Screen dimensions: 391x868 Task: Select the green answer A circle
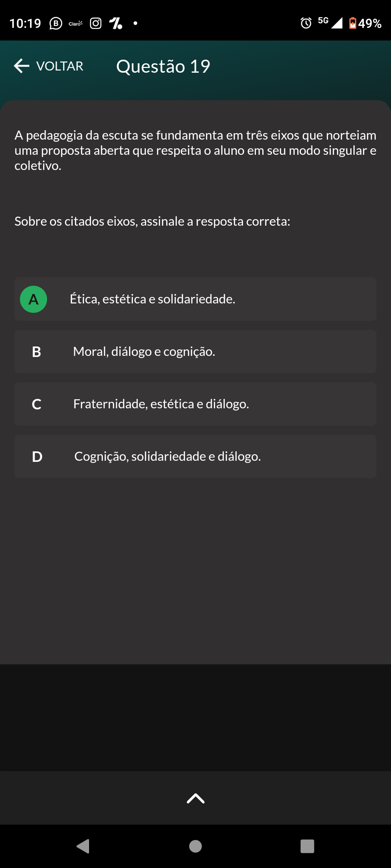(x=33, y=299)
